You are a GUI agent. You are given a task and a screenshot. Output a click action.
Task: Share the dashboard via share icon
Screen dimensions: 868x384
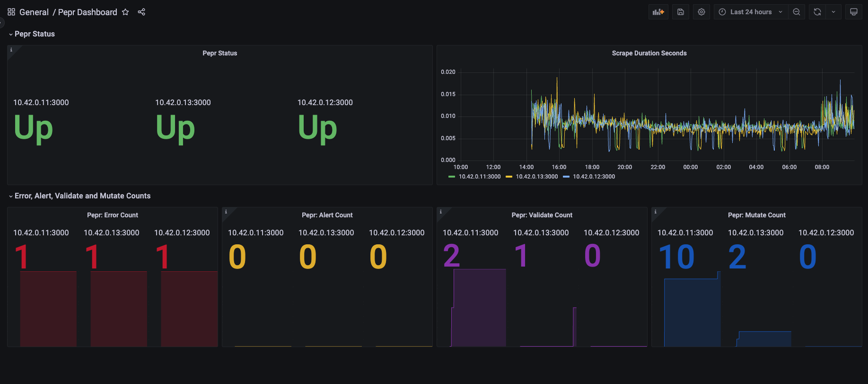[141, 12]
